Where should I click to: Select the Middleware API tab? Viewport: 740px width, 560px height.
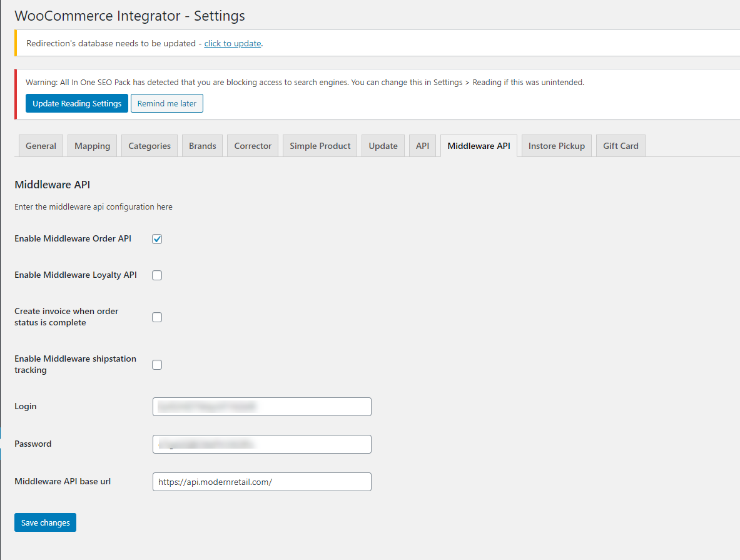point(479,146)
